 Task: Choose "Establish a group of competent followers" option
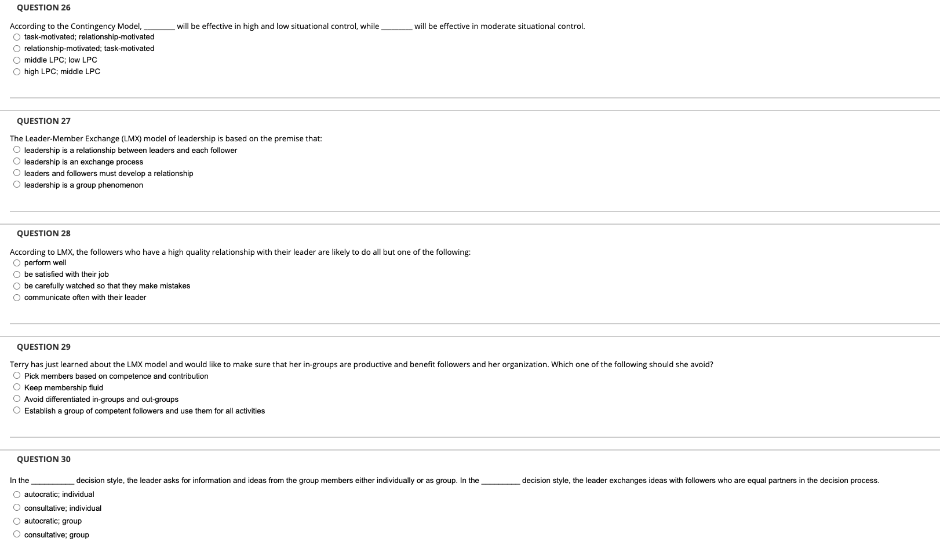click(x=16, y=410)
